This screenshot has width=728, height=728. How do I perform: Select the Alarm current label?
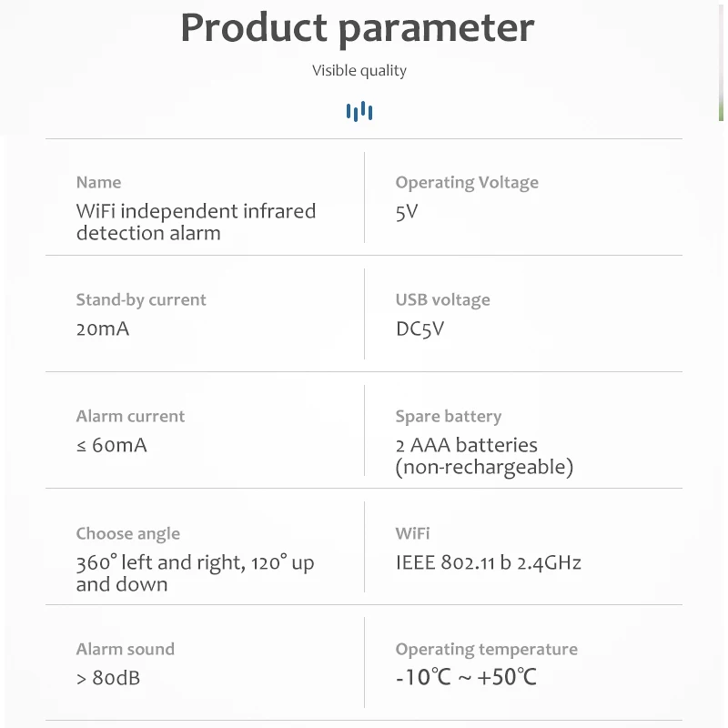coord(130,417)
